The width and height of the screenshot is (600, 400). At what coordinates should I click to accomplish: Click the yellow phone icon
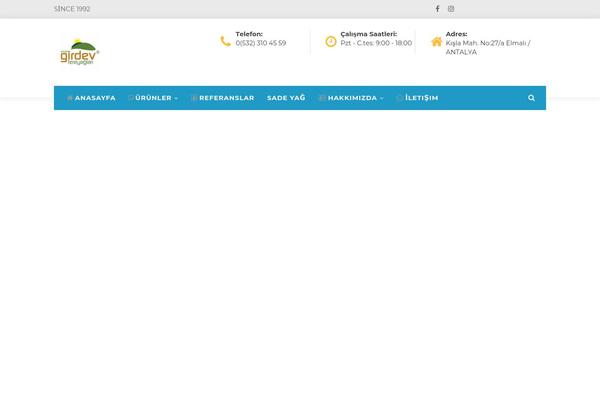(x=225, y=41)
